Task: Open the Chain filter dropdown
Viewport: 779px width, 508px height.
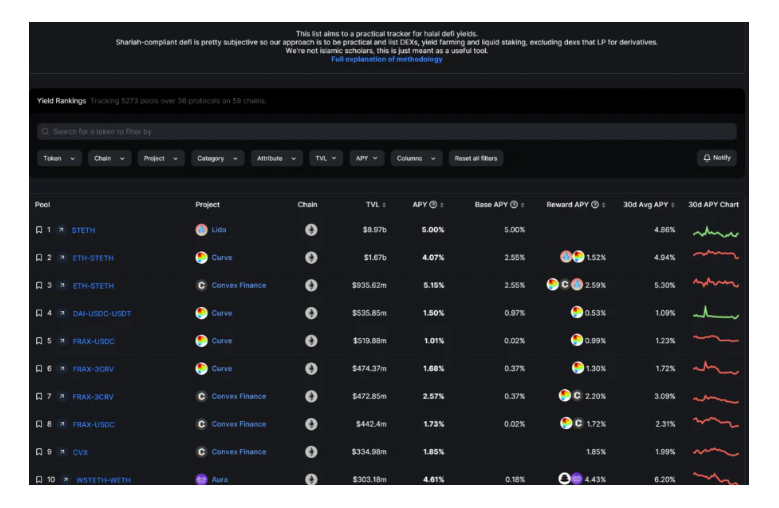Action: (x=109, y=158)
